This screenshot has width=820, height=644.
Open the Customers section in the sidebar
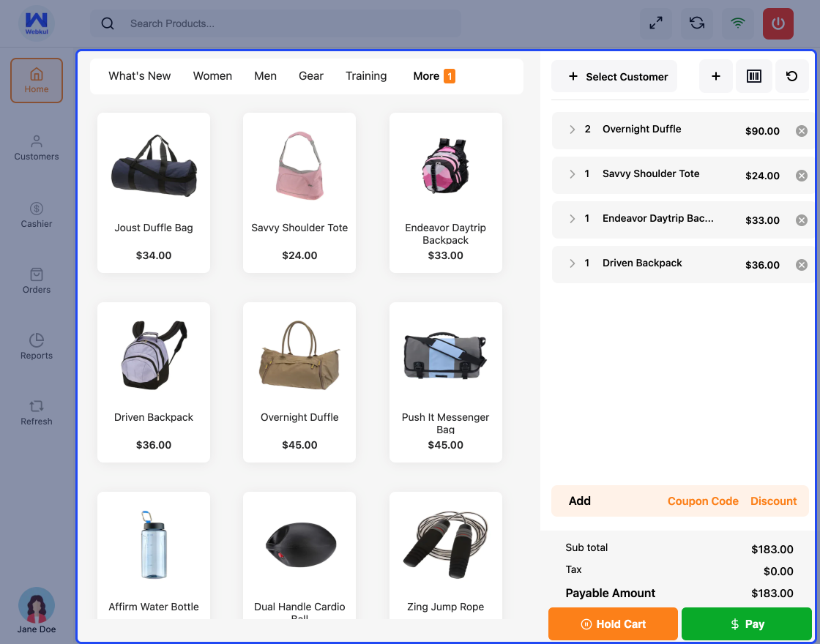click(36, 148)
